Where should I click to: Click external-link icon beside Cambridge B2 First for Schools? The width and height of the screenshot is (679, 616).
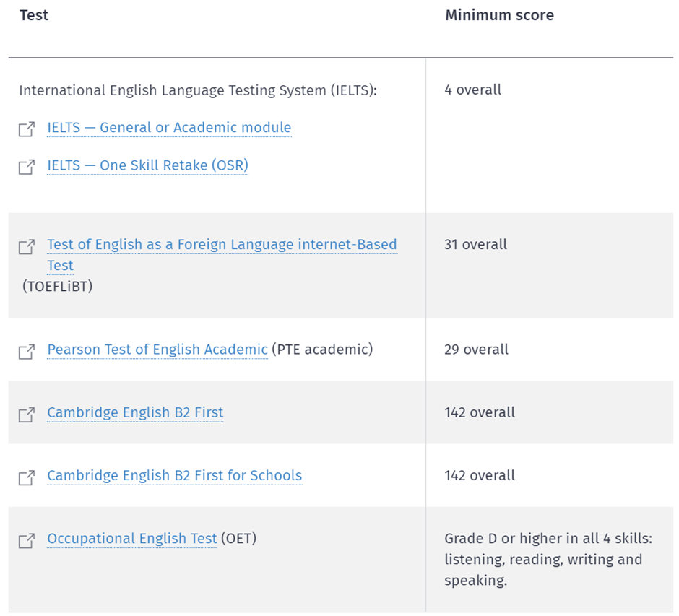(27, 477)
